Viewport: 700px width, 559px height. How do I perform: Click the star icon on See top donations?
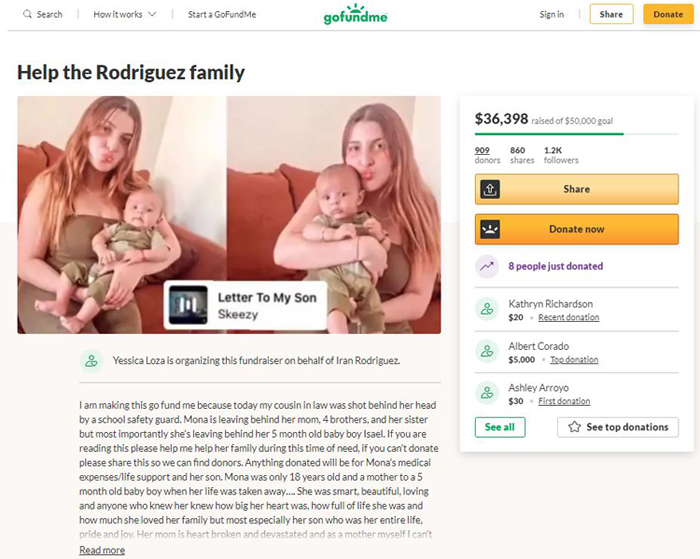point(574,427)
